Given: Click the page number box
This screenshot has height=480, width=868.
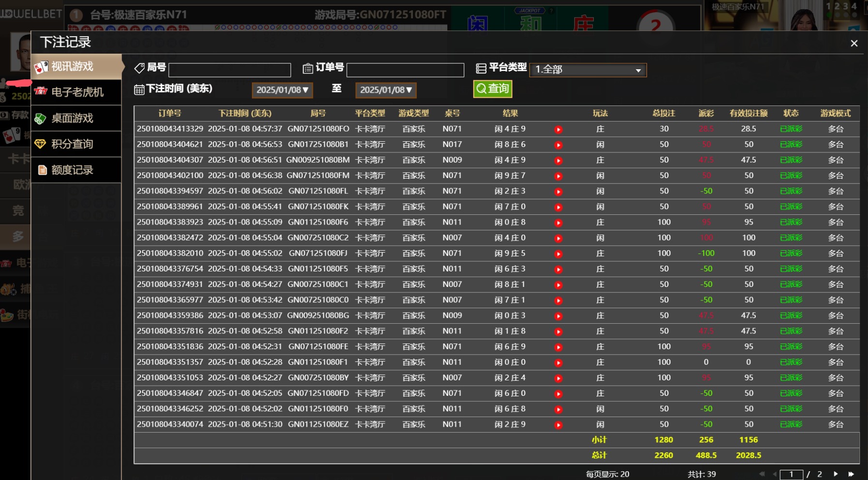Looking at the screenshot, I should 791,474.
